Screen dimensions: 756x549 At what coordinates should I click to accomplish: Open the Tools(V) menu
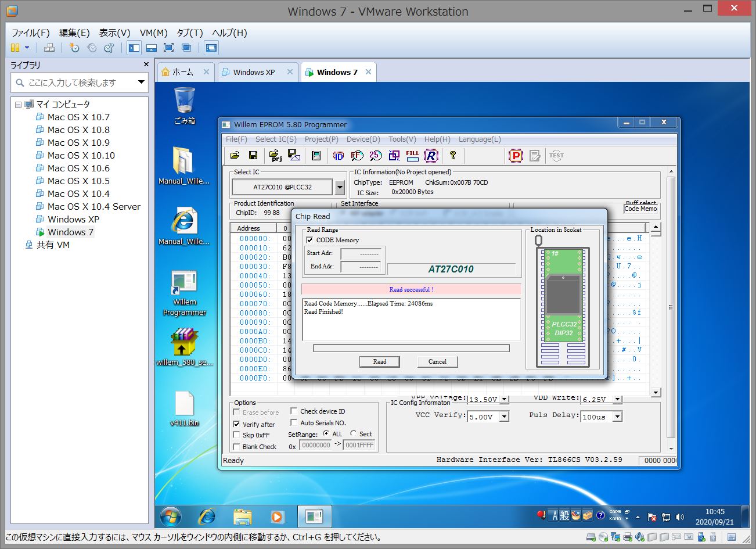(402, 139)
